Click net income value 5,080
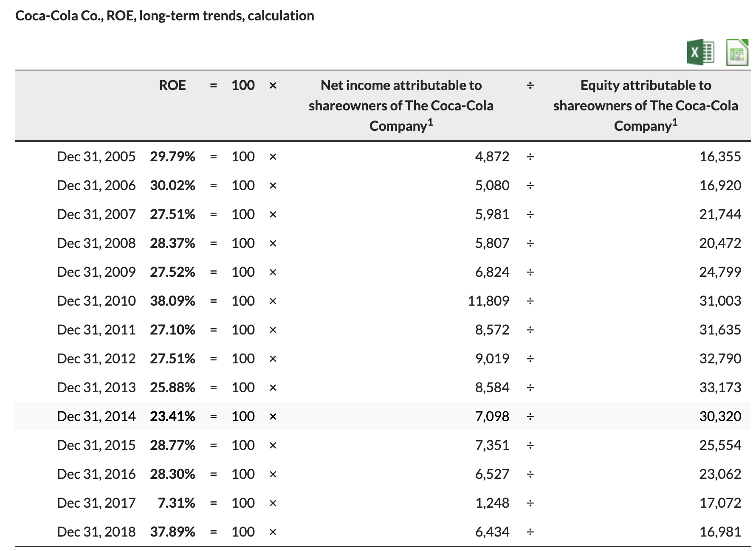Image resolution: width=756 pixels, height=551 pixels. coord(492,186)
